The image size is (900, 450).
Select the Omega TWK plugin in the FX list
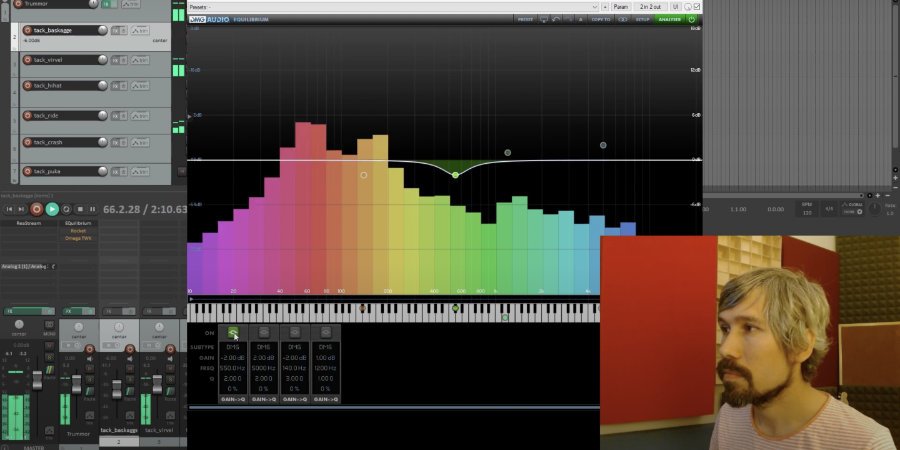click(x=78, y=238)
